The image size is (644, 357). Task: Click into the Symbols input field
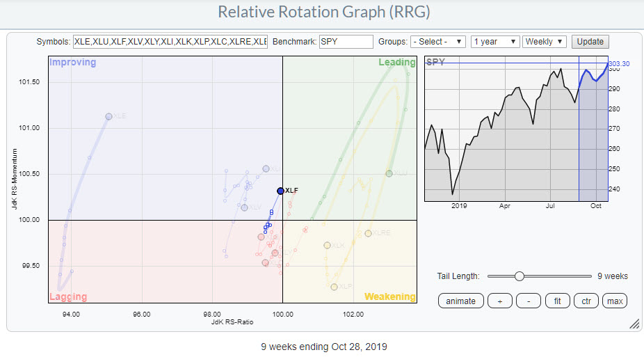[x=170, y=42]
